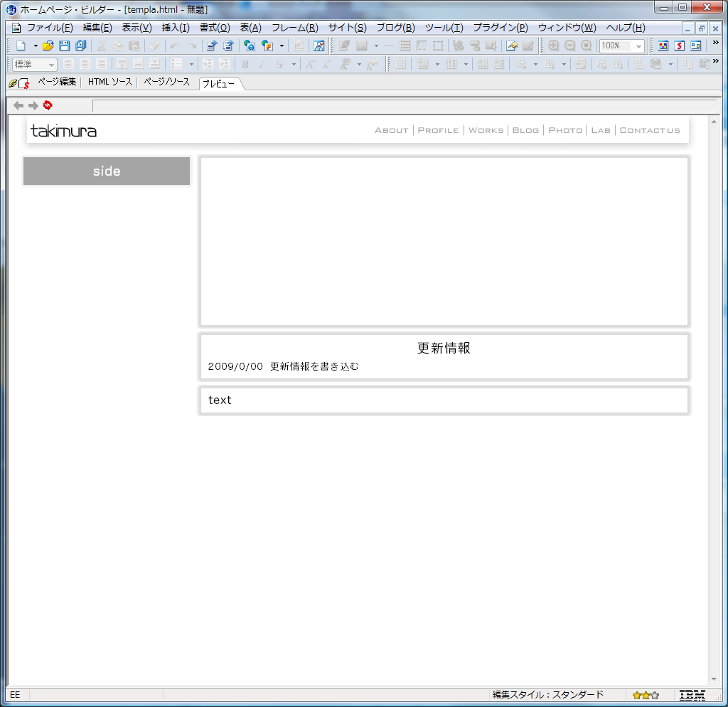Click the page icon with red S near tabs
This screenshot has height=707, width=728.
(x=23, y=84)
